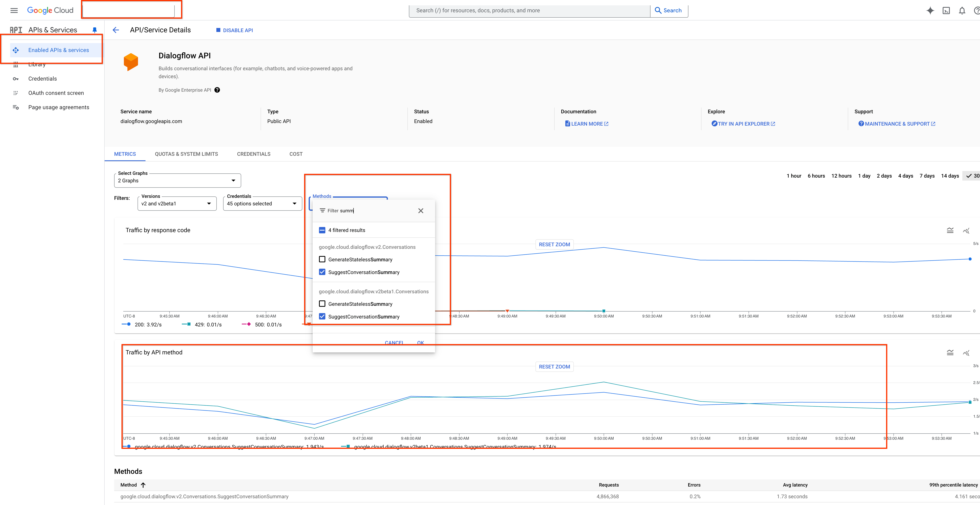Toggle the 4 filtered results checkbox

pyautogui.click(x=322, y=230)
